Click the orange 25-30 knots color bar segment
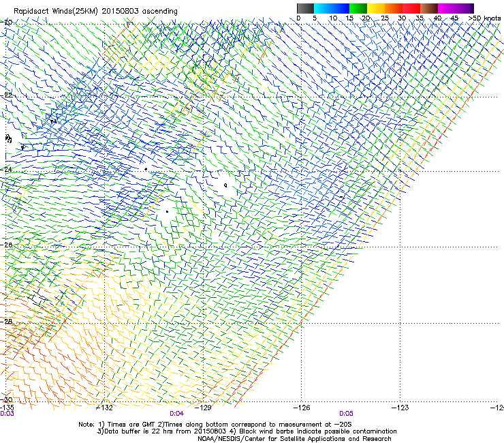Image resolution: width=504 pixels, height=443 pixels. click(394, 8)
